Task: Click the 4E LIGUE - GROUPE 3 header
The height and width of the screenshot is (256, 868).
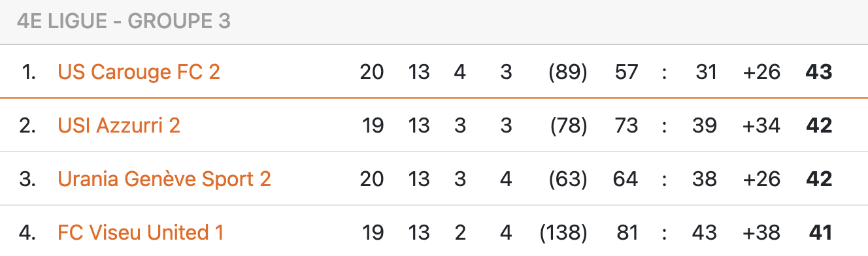Action: (124, 22)
